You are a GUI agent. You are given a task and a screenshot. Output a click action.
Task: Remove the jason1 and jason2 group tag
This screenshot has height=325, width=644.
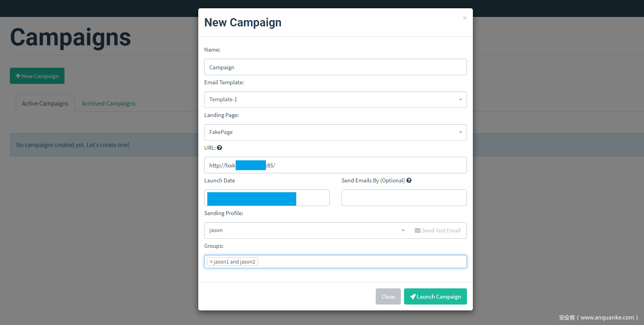point(211,262)
